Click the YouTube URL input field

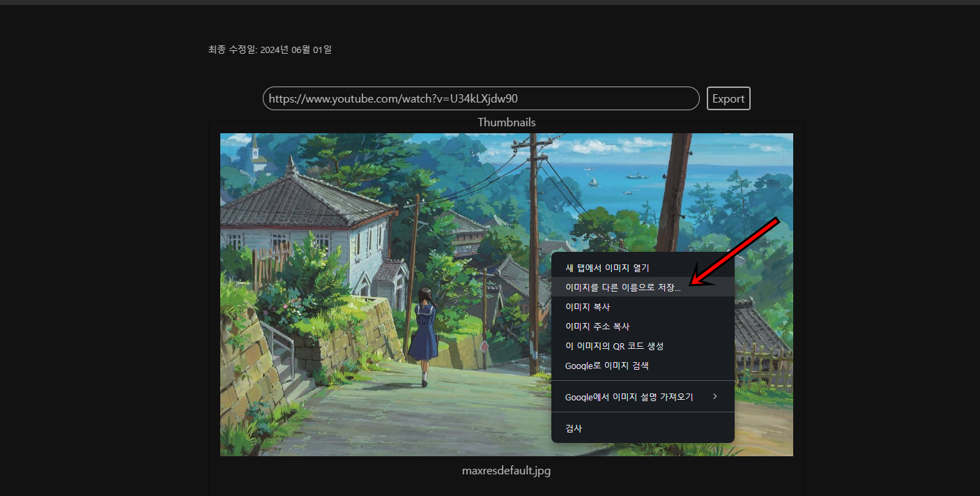481,98
